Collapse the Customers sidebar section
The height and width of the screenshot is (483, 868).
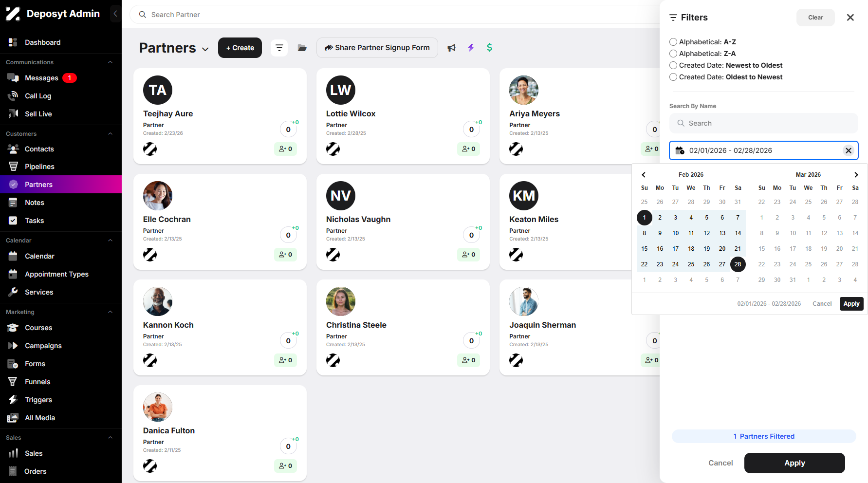coord(110,134)
